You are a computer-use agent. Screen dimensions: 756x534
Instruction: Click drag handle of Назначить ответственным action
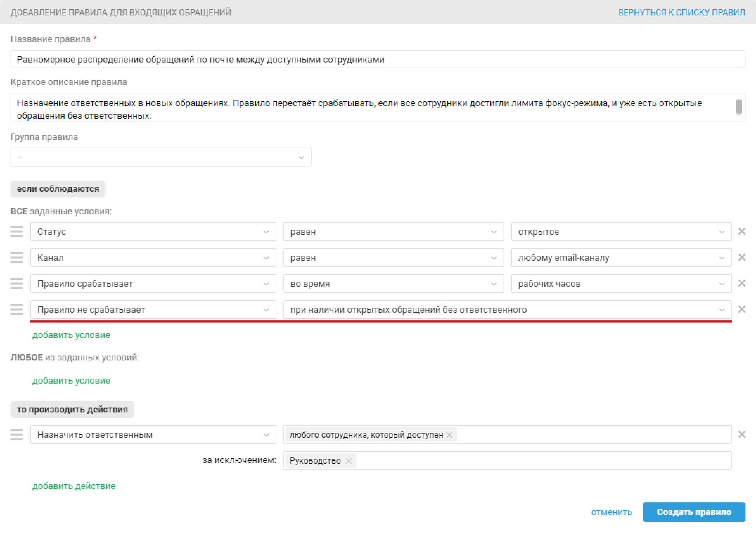tap(17, 435)
